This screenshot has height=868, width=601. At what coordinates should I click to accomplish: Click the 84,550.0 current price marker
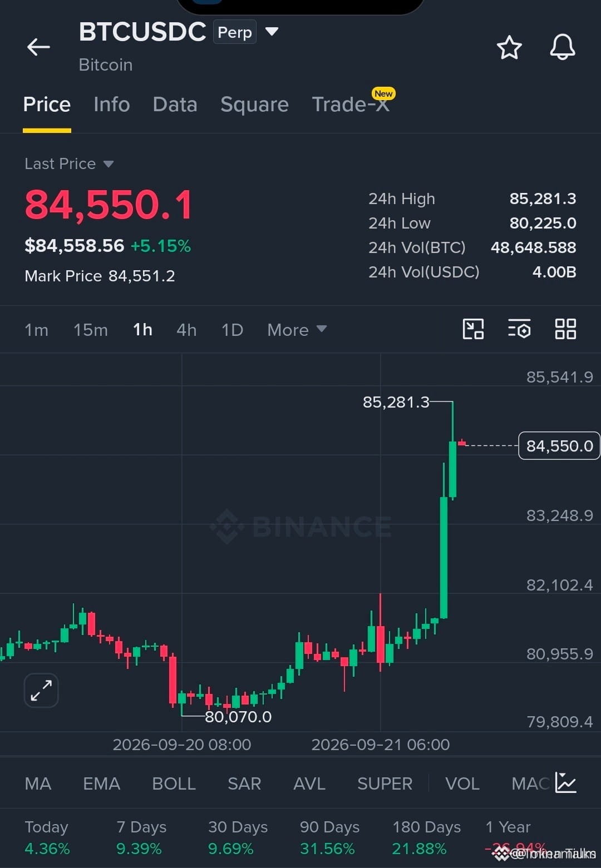click(x=559, y=445)
